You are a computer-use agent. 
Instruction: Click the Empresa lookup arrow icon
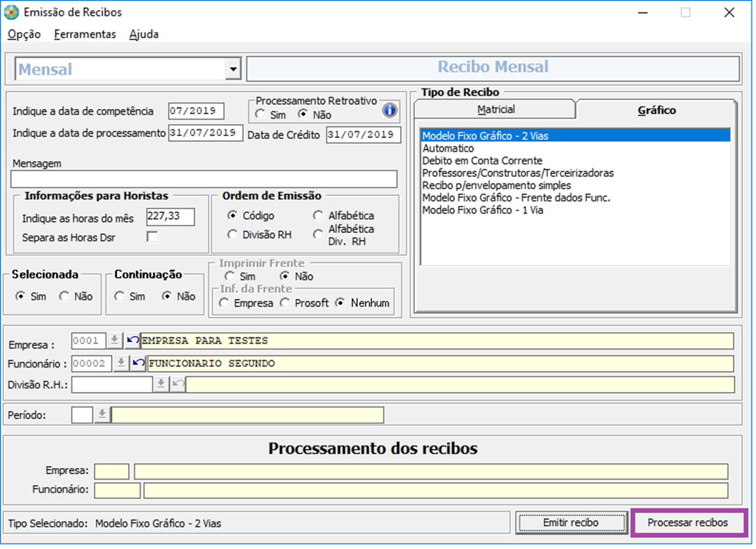click(x=114, y=340)
